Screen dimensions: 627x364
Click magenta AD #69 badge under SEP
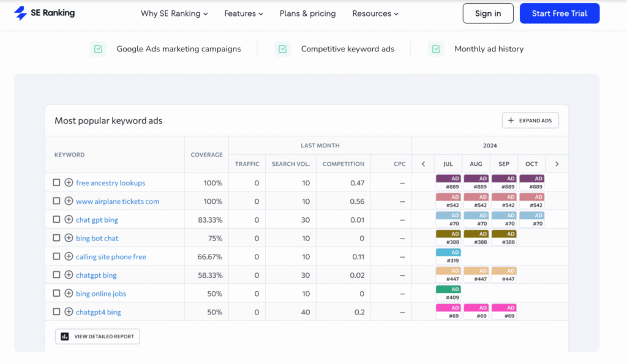(504, 311)
